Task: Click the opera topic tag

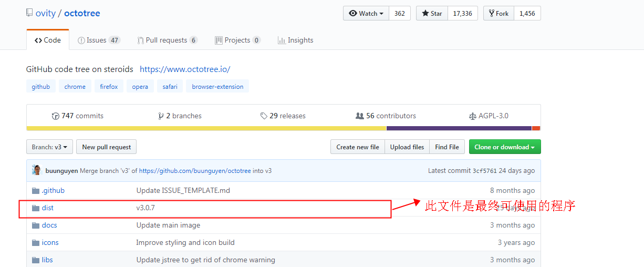Action: (x=140, y=87)
